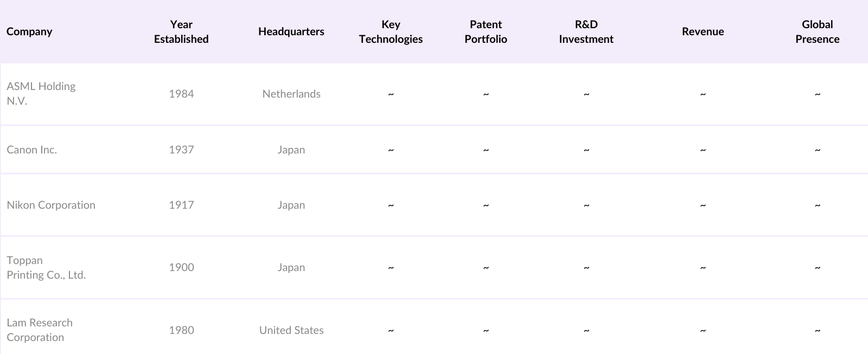This screenshot has width=868, height=354.
Task: Click Lam Research's Global Presence cell
Action: (817, 330)
